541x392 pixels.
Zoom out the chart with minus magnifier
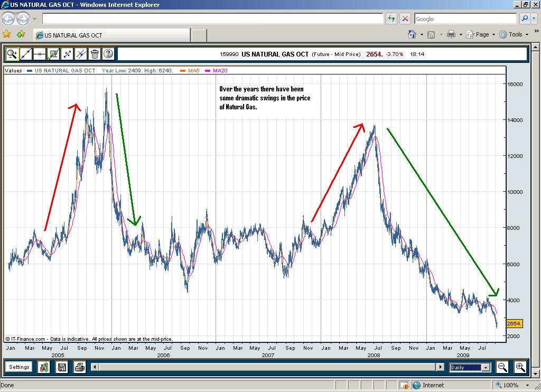502,367
